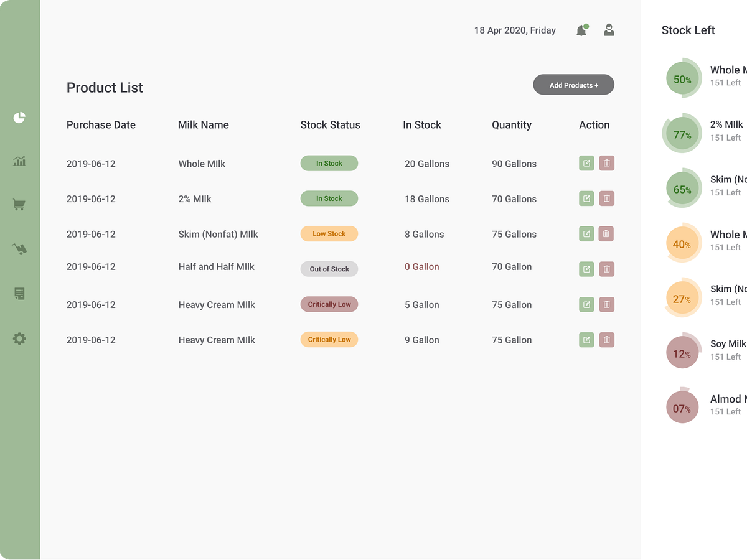Select the 0 Gallon out-of-stock link
Viewport: 747px width, 560px height.
pyautogui.click(x=421, y=266)
